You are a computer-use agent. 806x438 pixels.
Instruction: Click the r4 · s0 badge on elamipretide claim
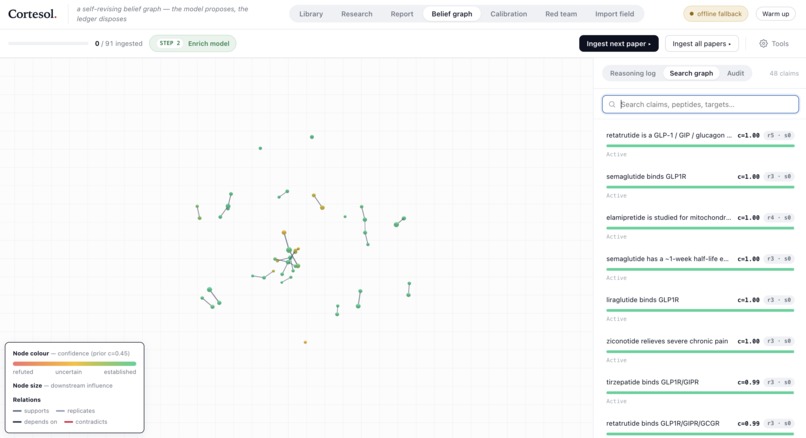click(x=779, y=217)
